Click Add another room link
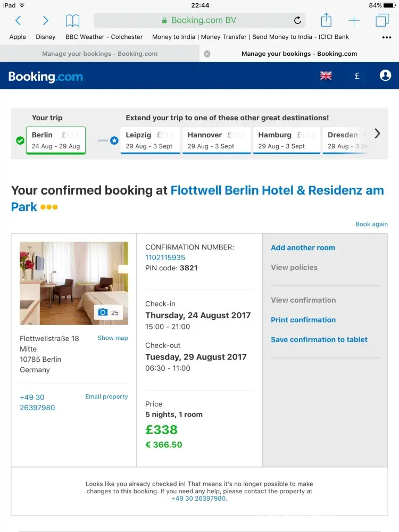The image size is (399, 532). 303,247
